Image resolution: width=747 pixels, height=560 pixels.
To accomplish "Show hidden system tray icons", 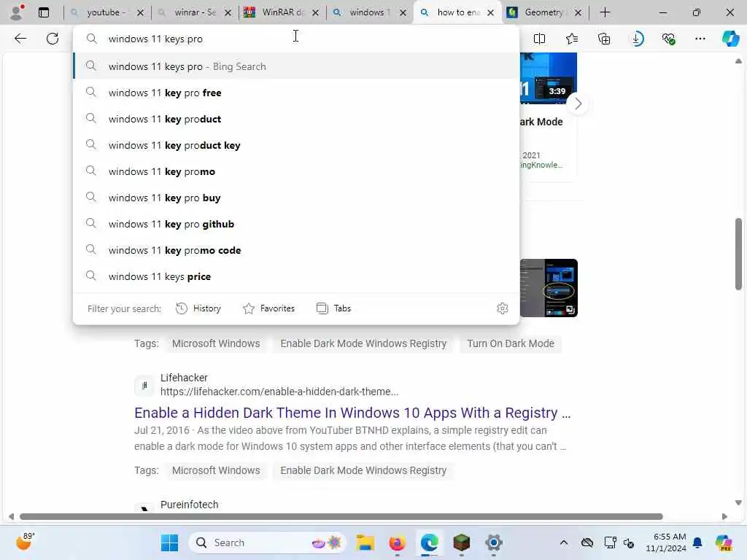I will (564, 542).
